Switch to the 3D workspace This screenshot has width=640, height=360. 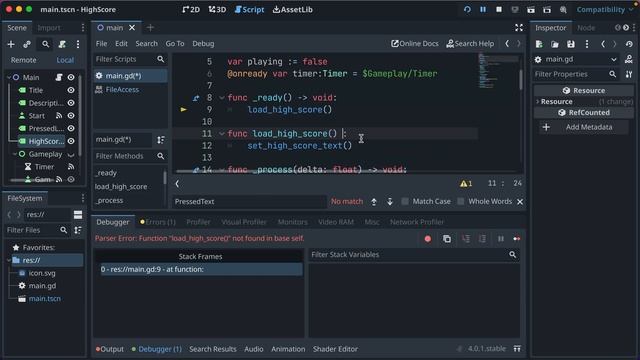tap(217, 9)
